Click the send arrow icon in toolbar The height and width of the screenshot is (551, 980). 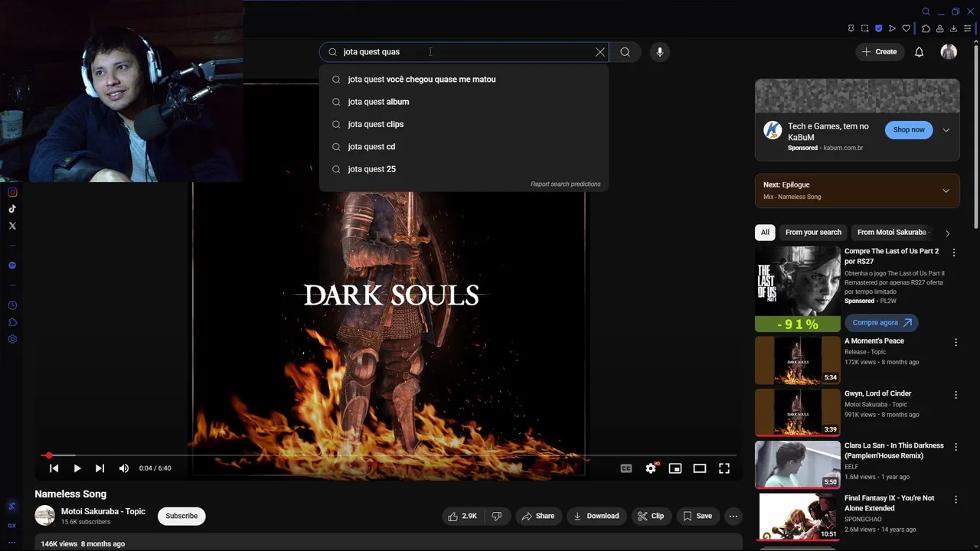892,28
